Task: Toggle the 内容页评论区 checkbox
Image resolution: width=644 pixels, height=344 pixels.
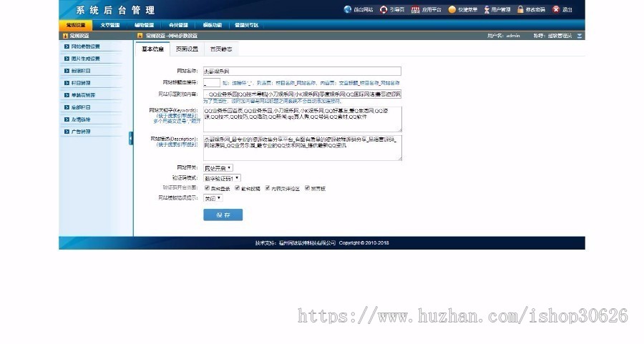Action: (268, 188)
